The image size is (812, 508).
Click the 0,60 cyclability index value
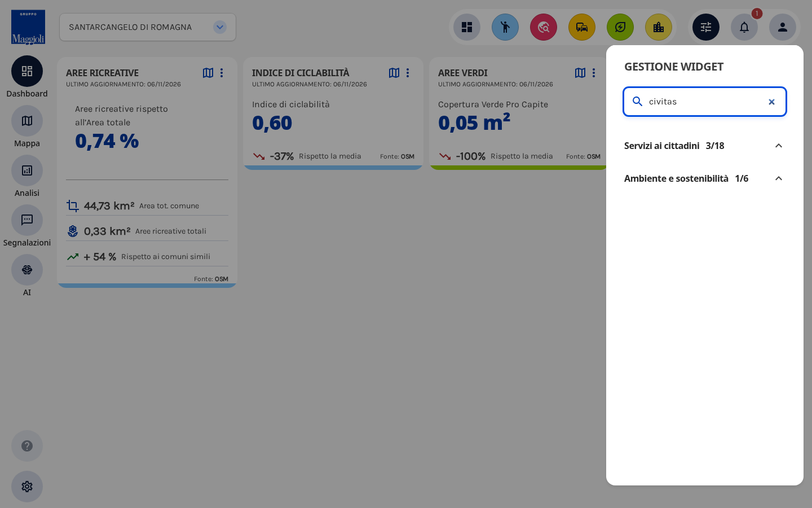[x=272, y=123]
